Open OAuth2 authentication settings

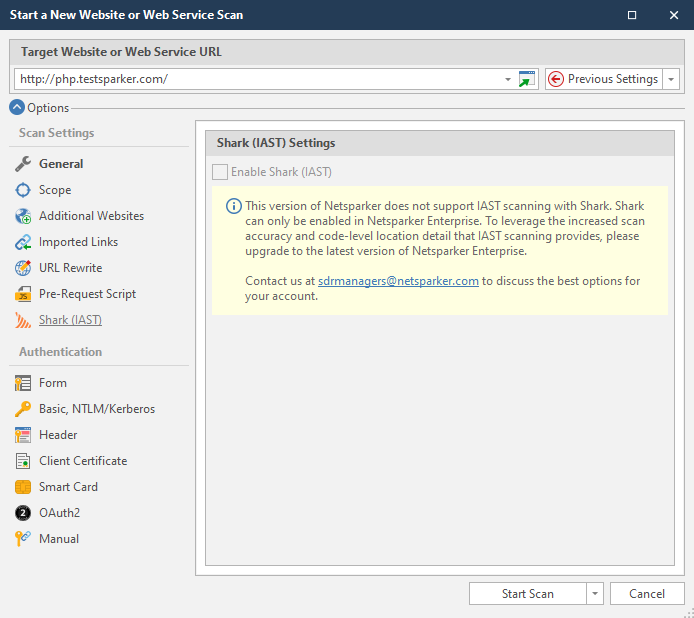coord(59,513)
